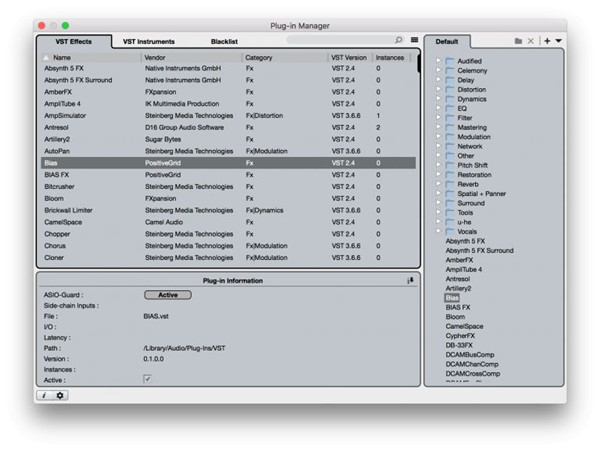The width and height of the screenshot is (600, 451).
Task: Toggle the Active checkbox in Plug-in Information
Action: (147, 379)
